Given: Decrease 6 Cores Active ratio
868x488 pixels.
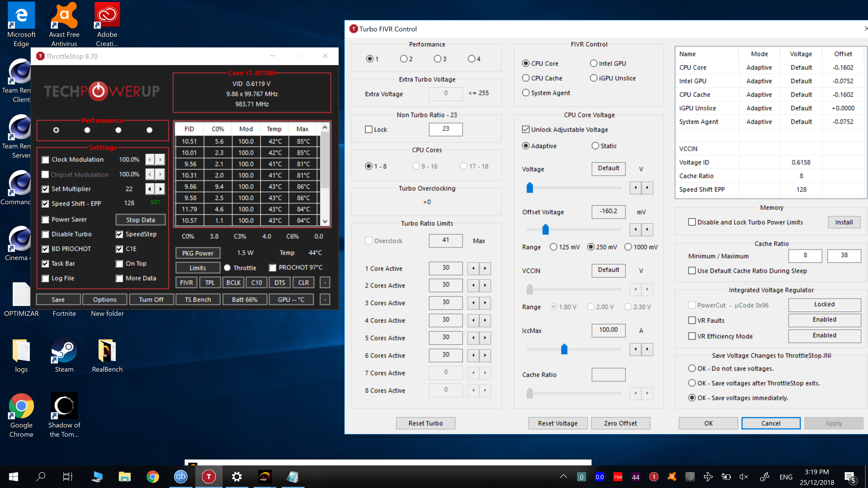Looking at the screenshot, I should 473,355.
